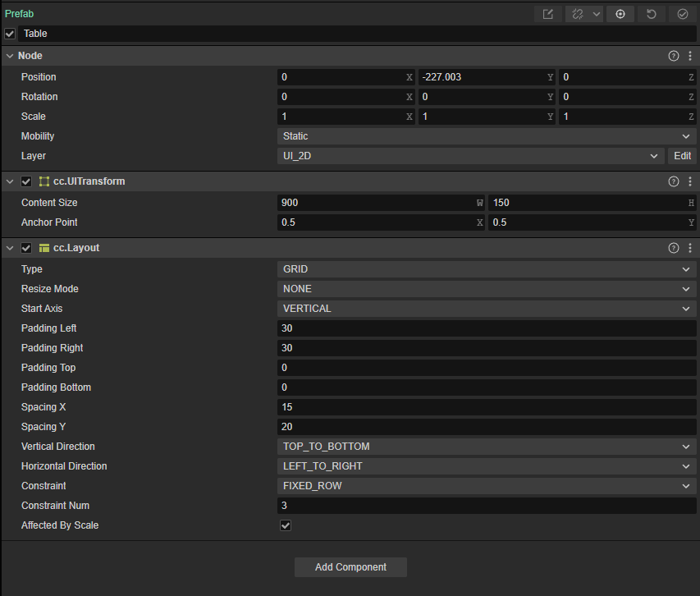The image size is (700, 596).
Task: Revert prefab changes with the undo icon
Action: (652, 14)
